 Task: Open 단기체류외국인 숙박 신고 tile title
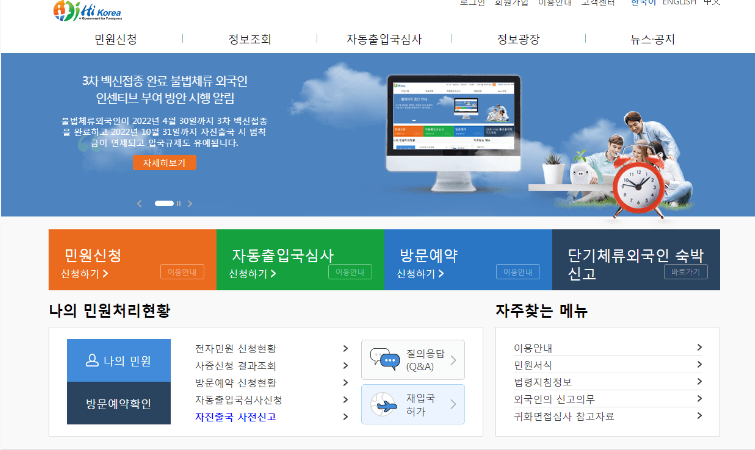point(636,264)
